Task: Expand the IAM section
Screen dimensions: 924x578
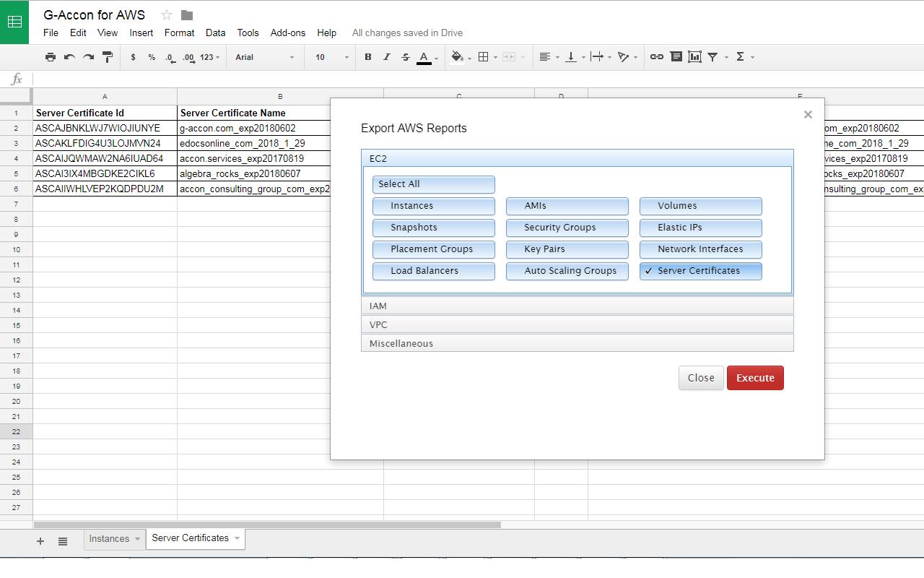Action: point(577,306)
